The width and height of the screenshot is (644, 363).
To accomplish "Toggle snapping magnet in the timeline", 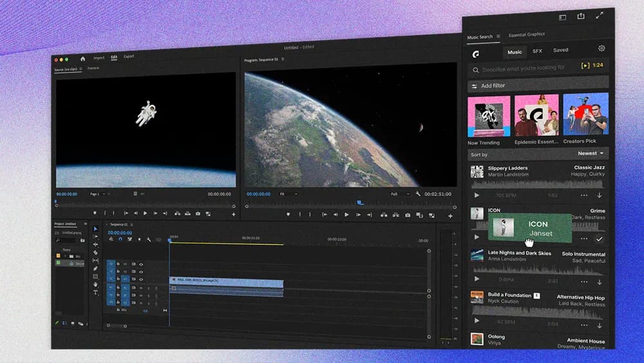I will point(120,239).
